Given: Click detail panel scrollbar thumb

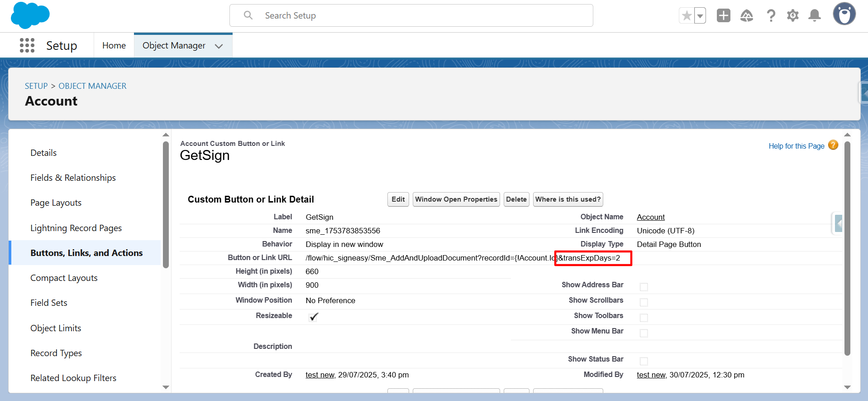Looking at the screenshot, I should click(847, 248).
